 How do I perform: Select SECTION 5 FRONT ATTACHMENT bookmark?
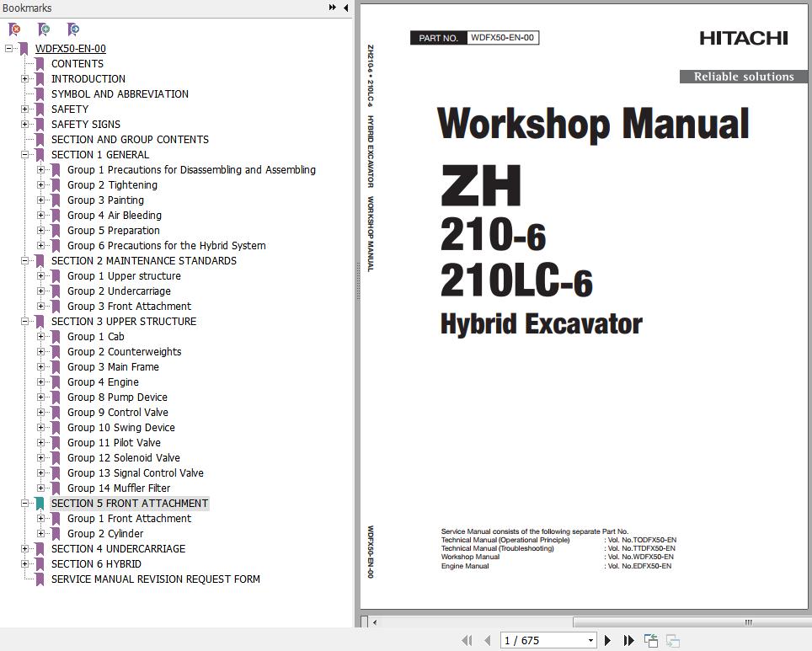pos(130,504)
